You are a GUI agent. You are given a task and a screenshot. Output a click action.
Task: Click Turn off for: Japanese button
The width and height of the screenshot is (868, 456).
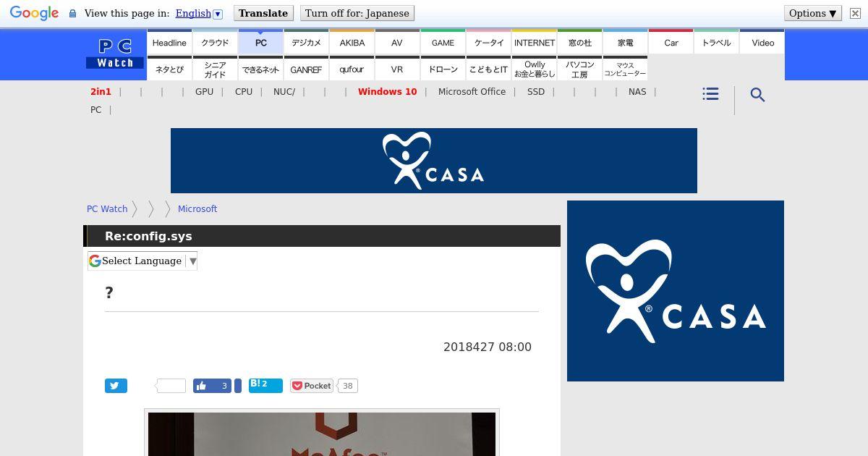[x=357, y=13]
